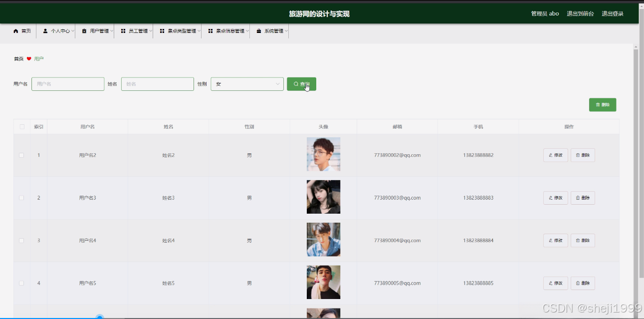Expand the 景点类型管理 menu arrow
Screen dimensions: 644x319
pyautogui.click(x=199, y=31)
